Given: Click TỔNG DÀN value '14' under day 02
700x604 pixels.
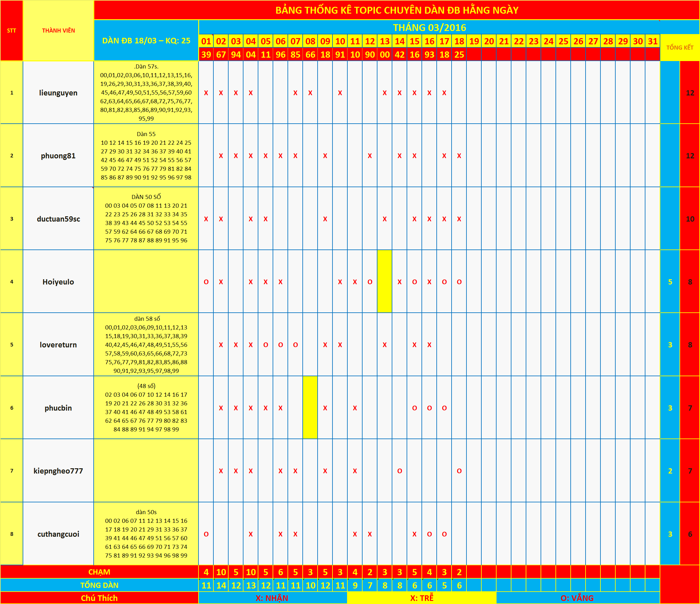Looking at the screenshot, I should [221, 585].
